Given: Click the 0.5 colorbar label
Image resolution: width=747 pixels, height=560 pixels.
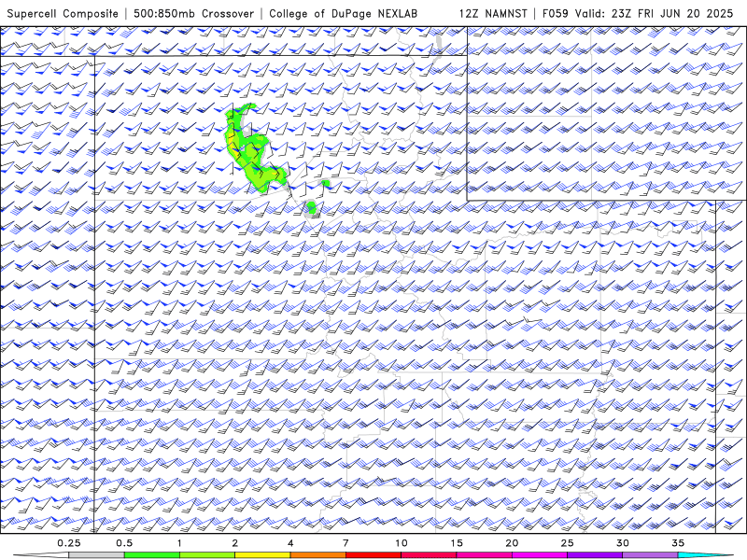Looking at the screenshot, I should (x=124, y=543).
